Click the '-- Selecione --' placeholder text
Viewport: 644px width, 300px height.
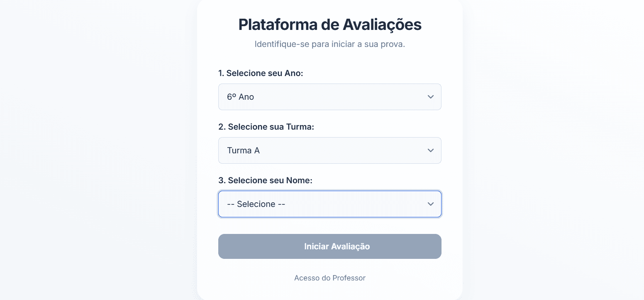pyautogui.click(x=256, y=204)
